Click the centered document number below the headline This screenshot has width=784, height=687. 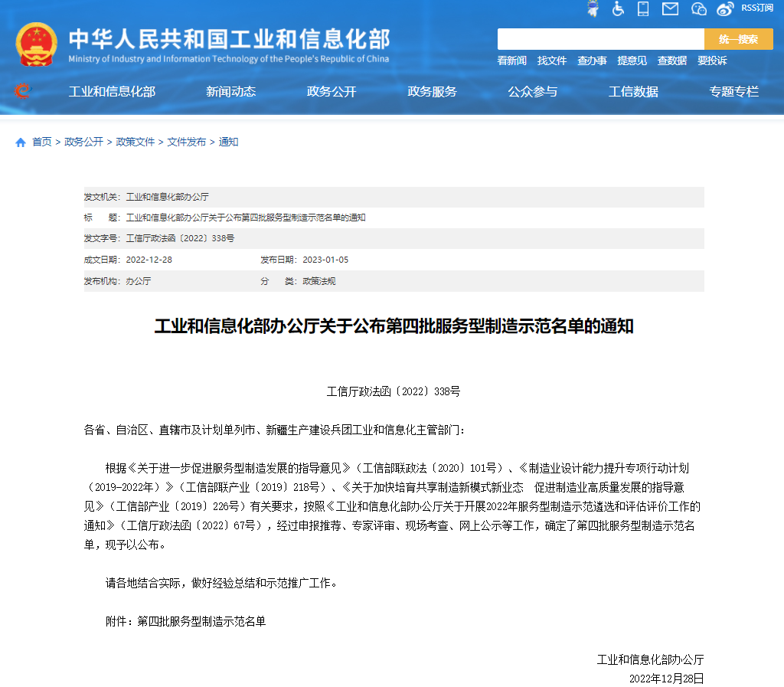tap(394, 391)
